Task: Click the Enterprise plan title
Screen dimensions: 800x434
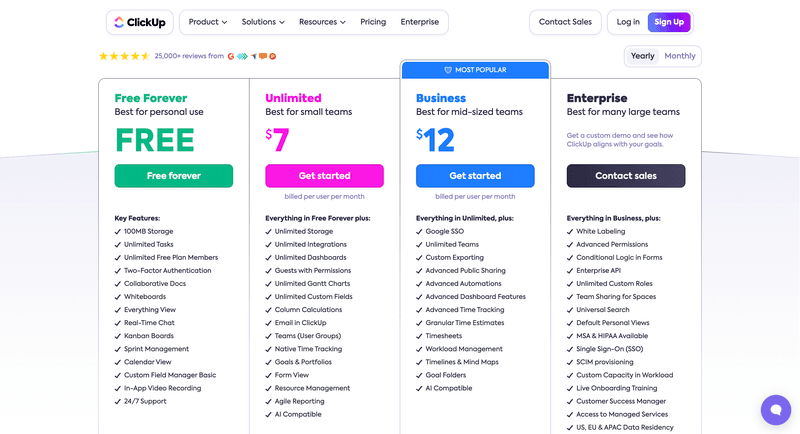Action: [597, 98]
